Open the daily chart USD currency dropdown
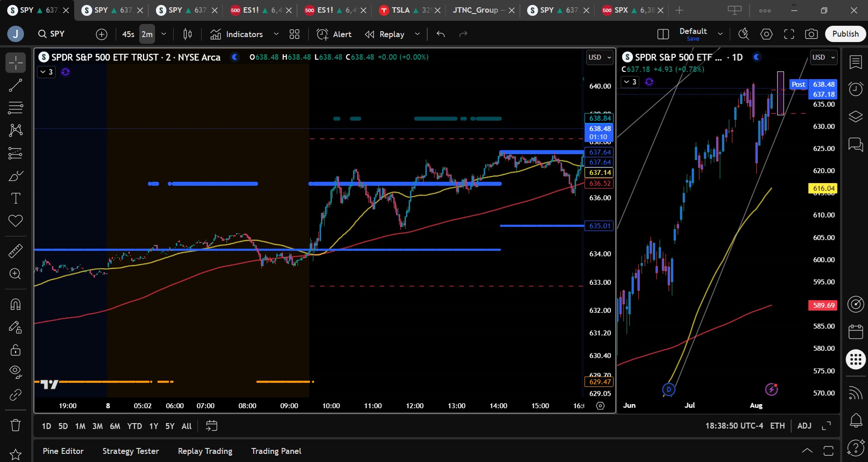The width and height of the screenshot is (868, 462). pos(824,57)
